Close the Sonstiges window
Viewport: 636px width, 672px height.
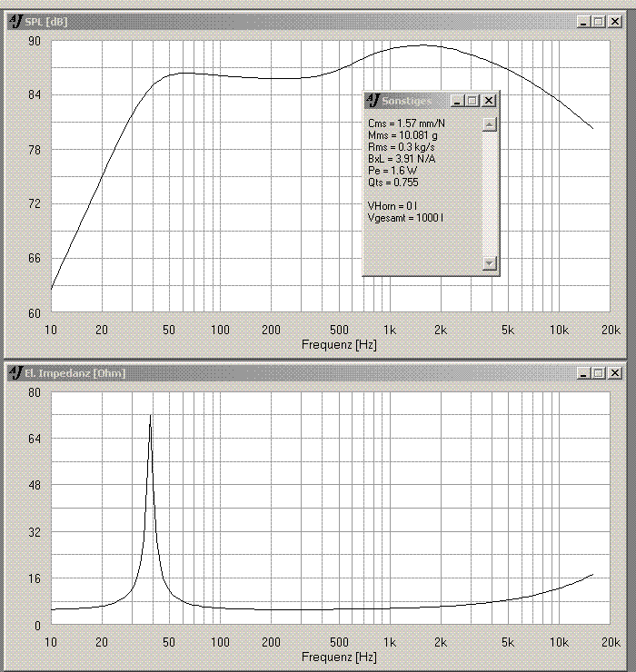coord(489,101)
